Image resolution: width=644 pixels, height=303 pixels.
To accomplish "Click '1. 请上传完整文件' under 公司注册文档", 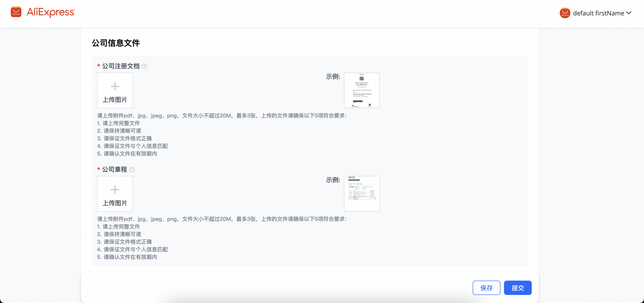I will click(119, 123).
